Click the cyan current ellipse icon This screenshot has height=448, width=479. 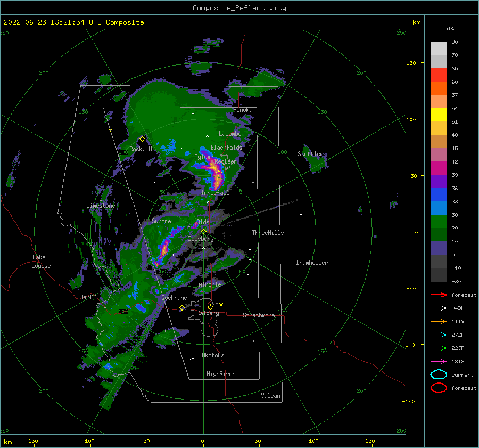point(439,374)
